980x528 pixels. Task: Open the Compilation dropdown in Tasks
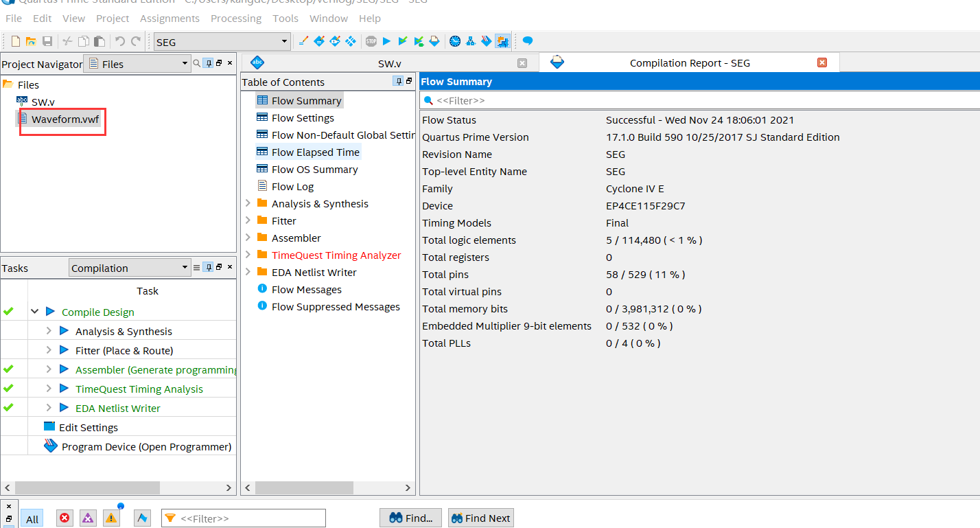[x=130, y=268]
